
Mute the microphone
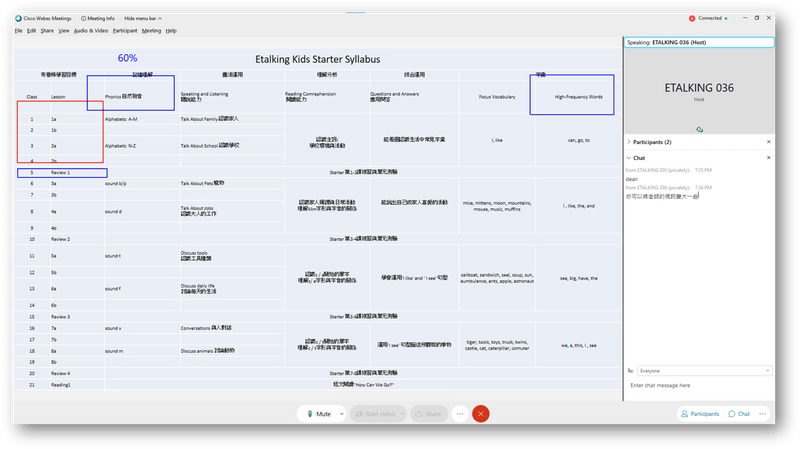coord(318,413)
